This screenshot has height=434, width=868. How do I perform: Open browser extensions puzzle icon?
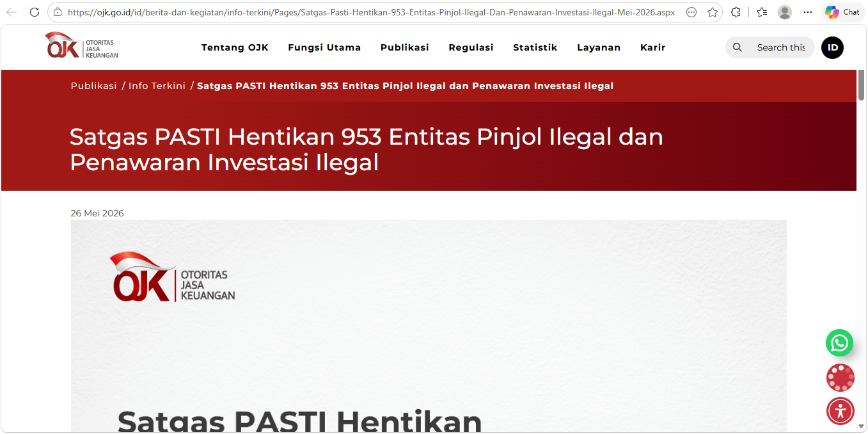[x=736, y=12]
